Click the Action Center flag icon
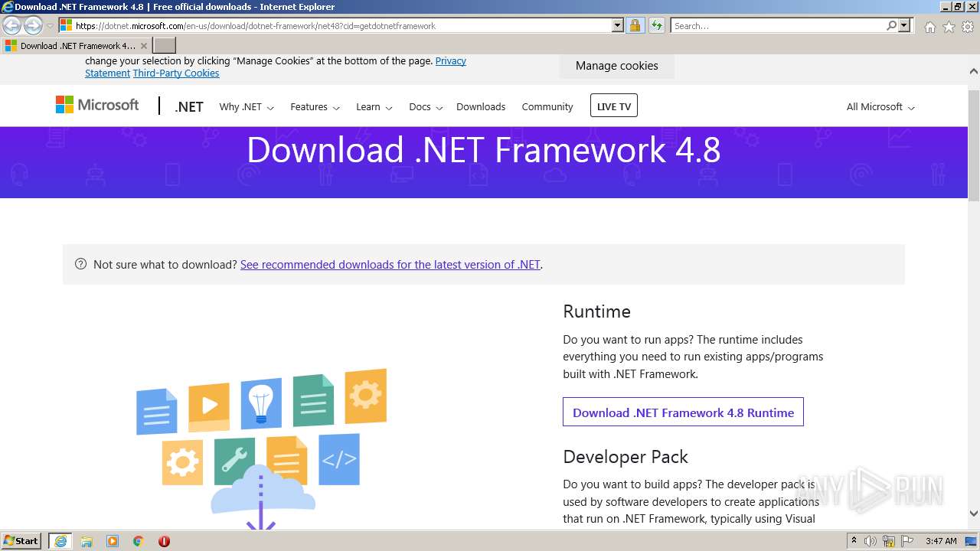 click(x=907, y=541)
